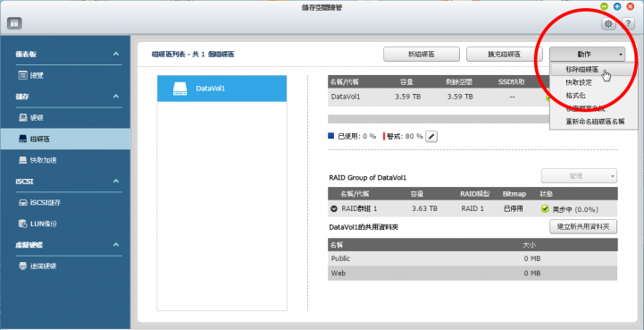Click the red 警戒 alert threshold marker
The width and height of the screenshot is (644, 330).
point(384,136)
